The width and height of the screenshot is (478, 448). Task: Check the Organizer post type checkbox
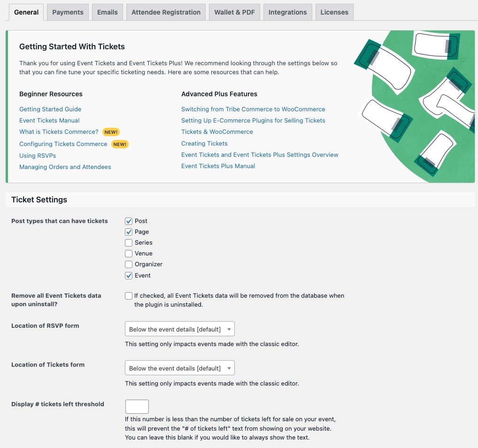(x=129, y=264)
